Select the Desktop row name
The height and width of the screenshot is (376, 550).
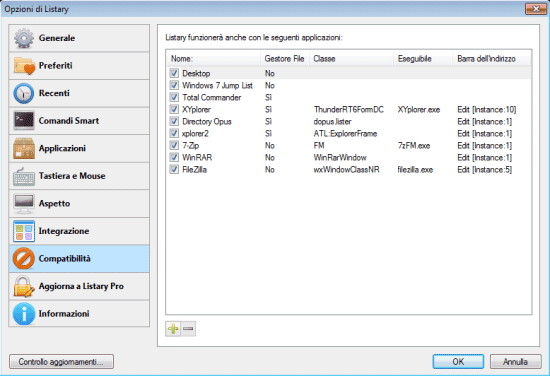click(196, 73)
